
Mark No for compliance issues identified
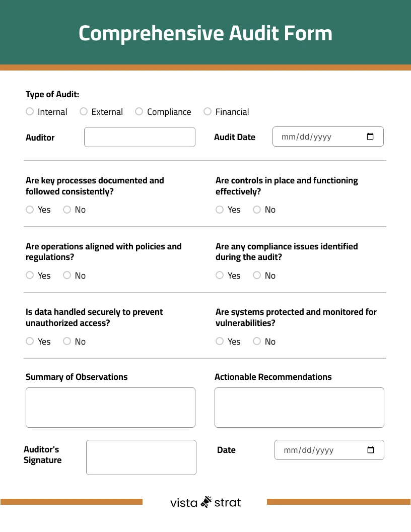point(257,275)
